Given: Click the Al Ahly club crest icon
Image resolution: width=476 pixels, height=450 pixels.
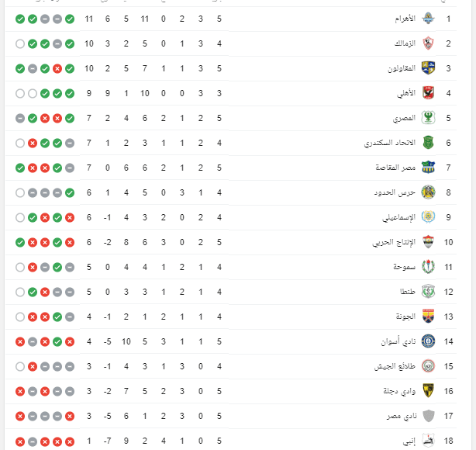Looking at the screenshot, I should pos(429,93).
